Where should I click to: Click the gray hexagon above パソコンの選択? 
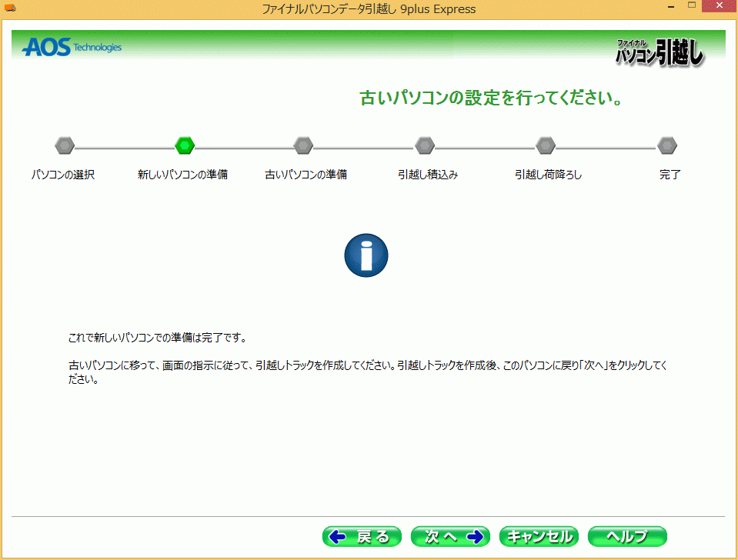(65, 145)
